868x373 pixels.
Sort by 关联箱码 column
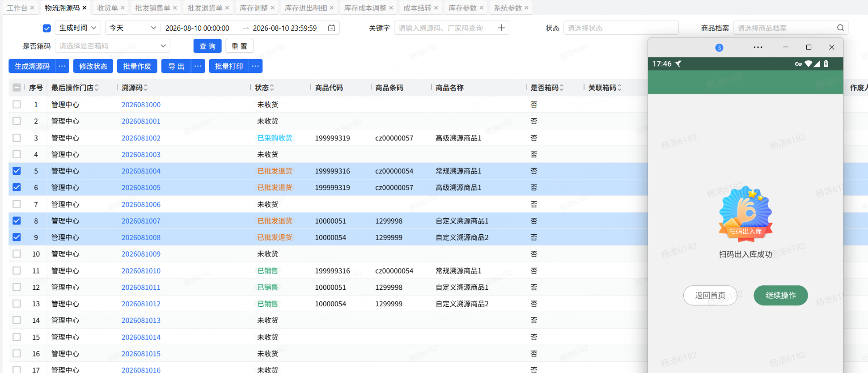(619, 88)
